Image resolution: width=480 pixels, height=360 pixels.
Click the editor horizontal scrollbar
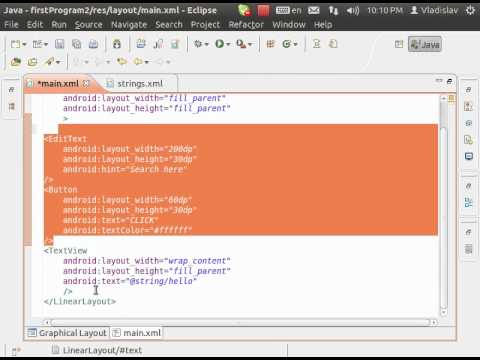pyautogui.click(x=240, y=322)
